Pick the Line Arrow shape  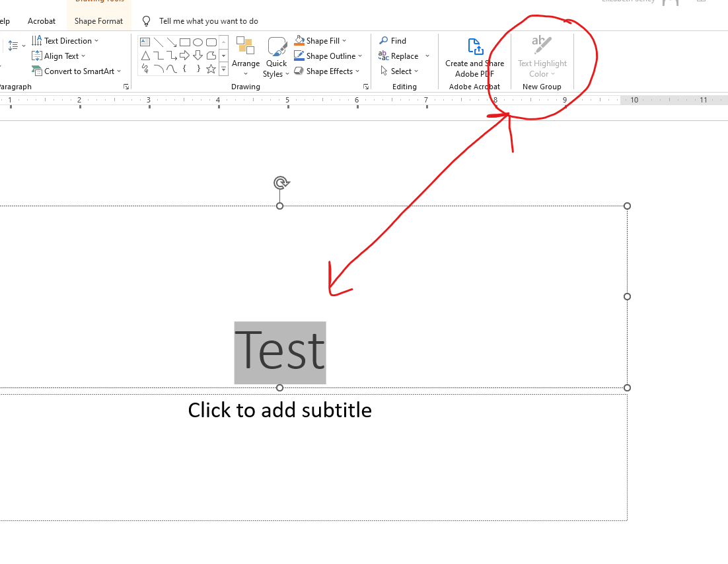tap(172, 42)
